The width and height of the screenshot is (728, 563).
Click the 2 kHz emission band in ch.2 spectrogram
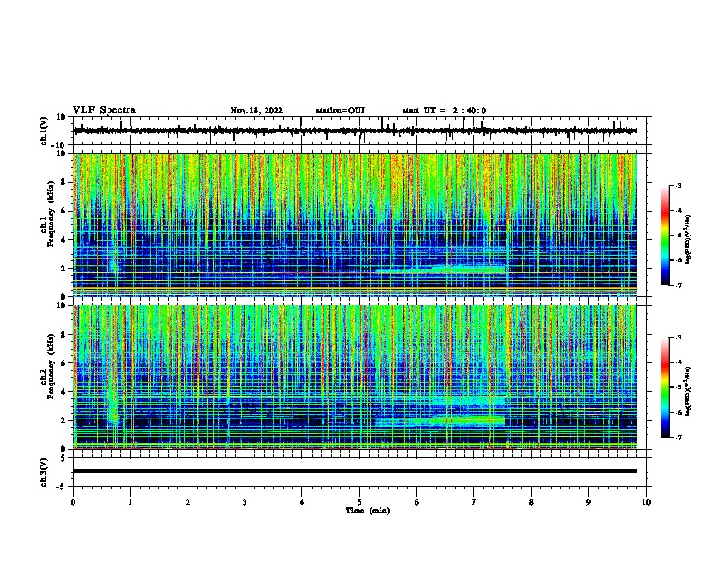click(440, 421)
